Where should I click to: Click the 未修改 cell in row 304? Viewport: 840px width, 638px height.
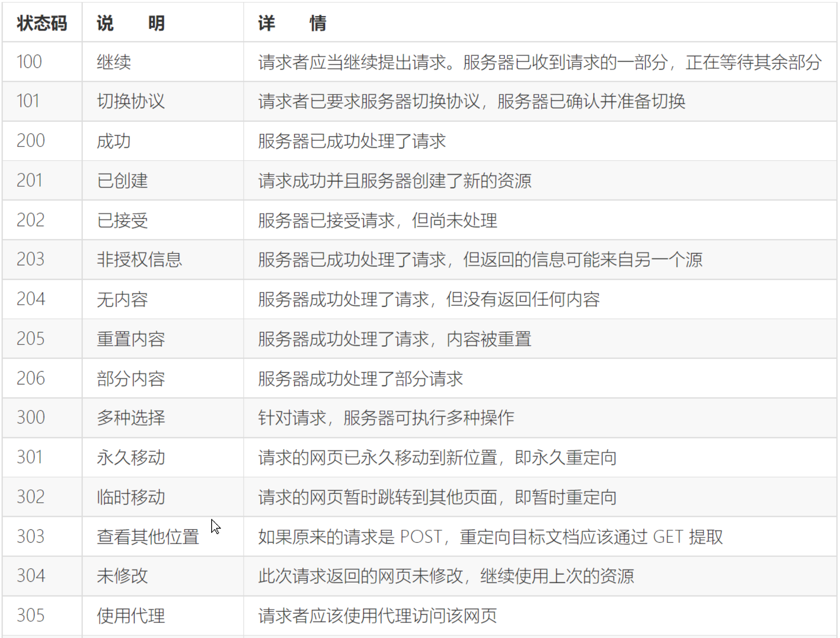[122, 576]
